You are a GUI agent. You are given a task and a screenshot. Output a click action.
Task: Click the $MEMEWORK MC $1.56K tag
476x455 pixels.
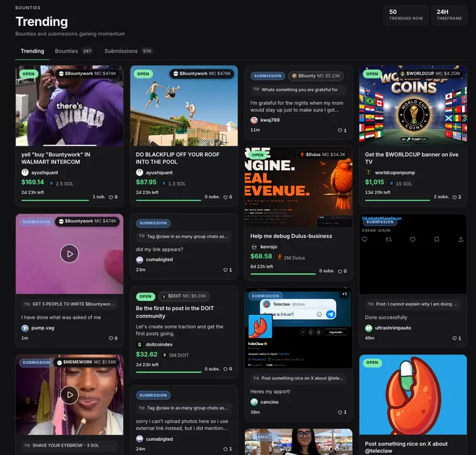click(x=87, y=362)
